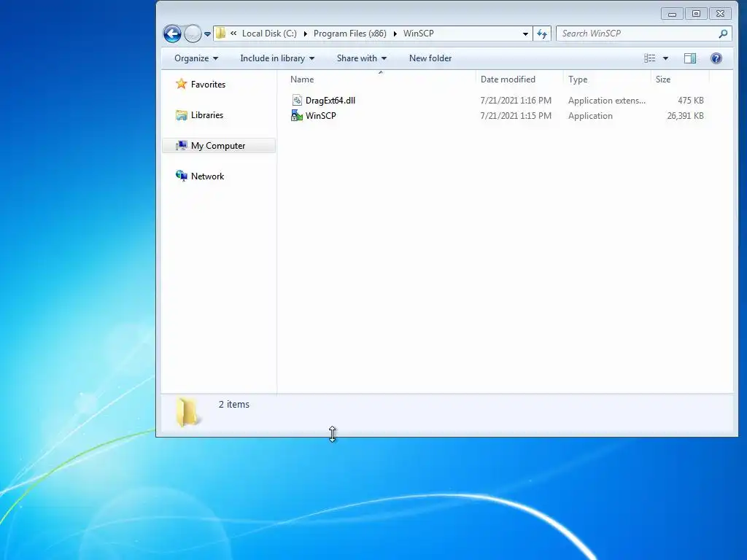Refresh the WinSCP folder view
The width and height of the screenshot is (747, 560).
542,34
